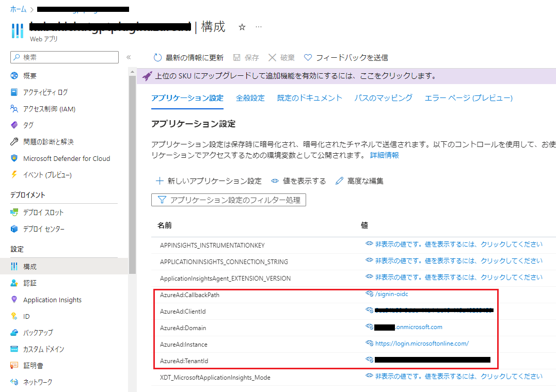Collapse the sidebar with the double chevron
Screen dimensions: 556x392
pyautogui.click(x=129, y=57)
